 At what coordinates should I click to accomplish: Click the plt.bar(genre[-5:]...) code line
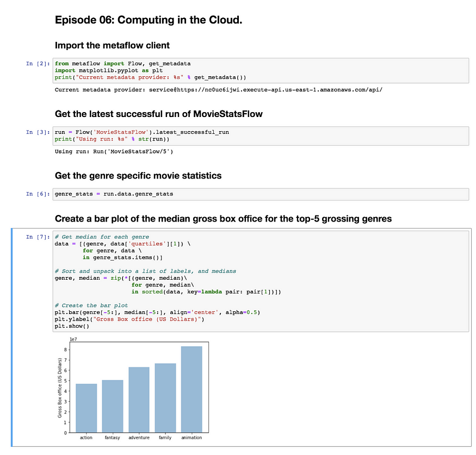157,312
